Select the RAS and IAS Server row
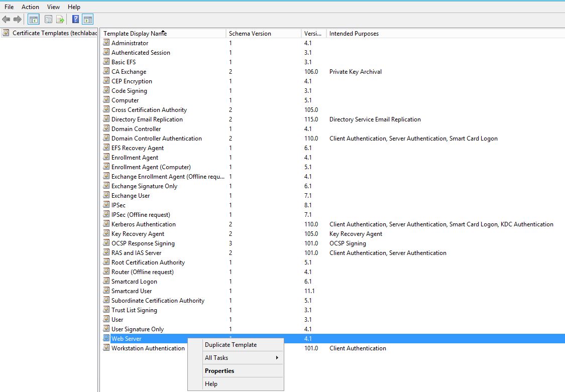The width and height of the screenshot is (565, 392). click(x=332, y=252)
